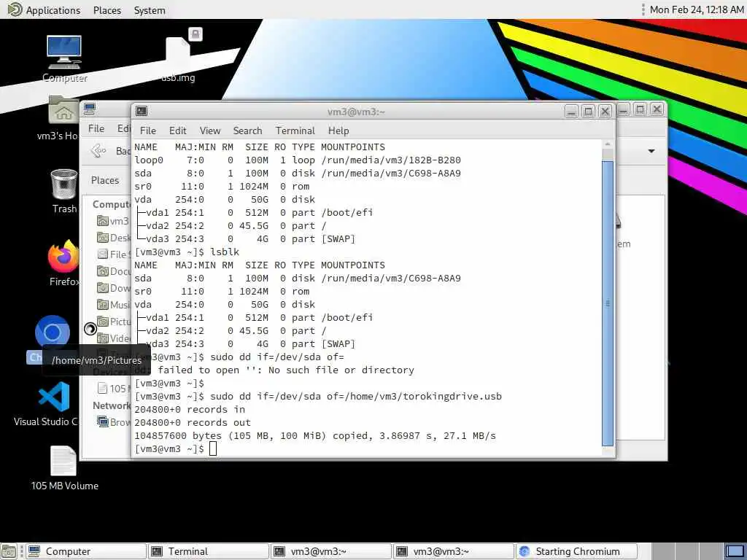Viewport: 747px width, 560px height.
Task: Select Documents in file manager sidebar
Action: (x=113, y=271)
